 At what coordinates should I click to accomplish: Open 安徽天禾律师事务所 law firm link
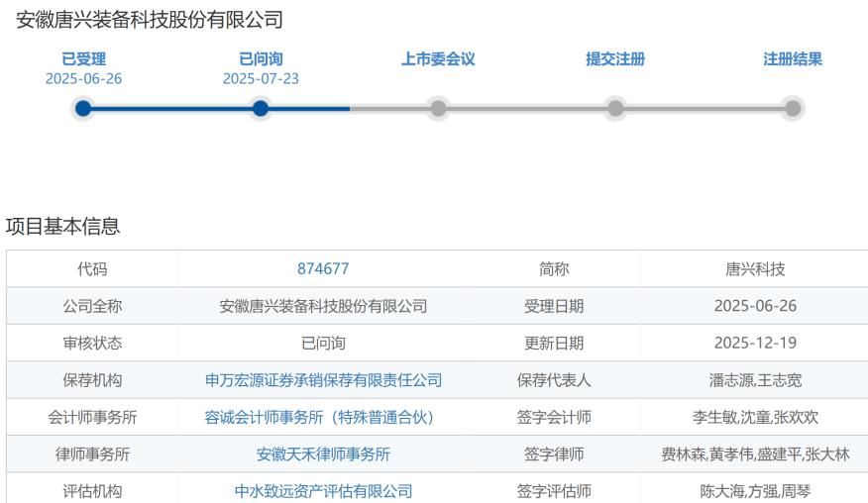click(x=323, y=454)
